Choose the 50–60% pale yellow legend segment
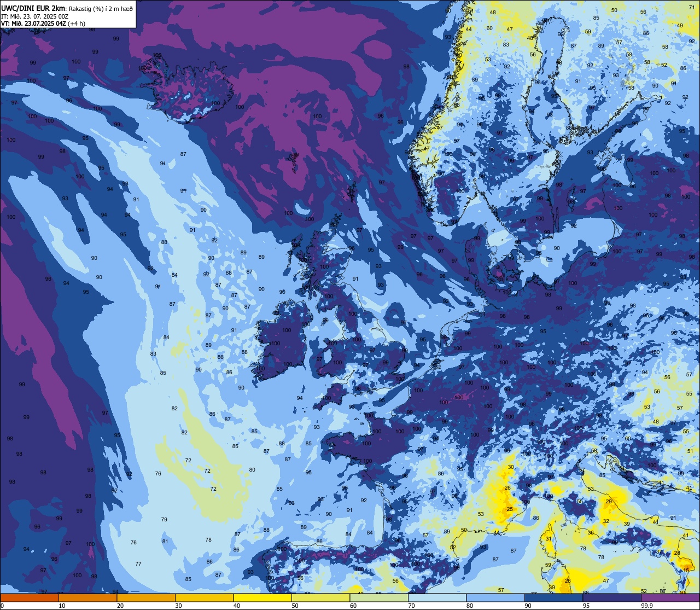Screen dimensions: 700x610 (x=320, y=598)
